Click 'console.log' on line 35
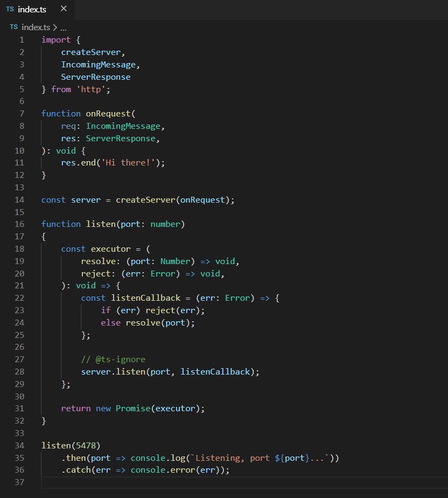Screen dimensions: 448x498 coord(158,458)
